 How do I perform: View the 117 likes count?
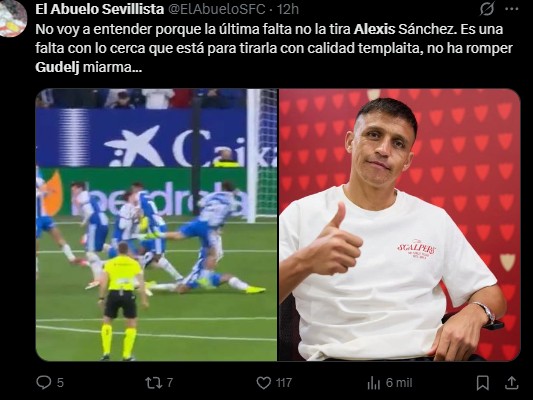pyautogui.click(x=284, y=383)
